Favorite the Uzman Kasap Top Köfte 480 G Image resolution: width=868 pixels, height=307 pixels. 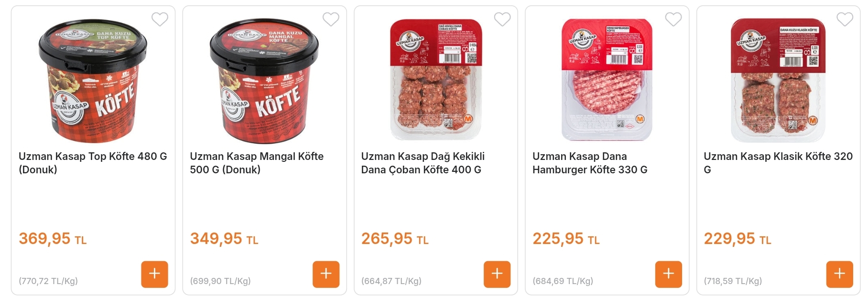tap(160, 20)
